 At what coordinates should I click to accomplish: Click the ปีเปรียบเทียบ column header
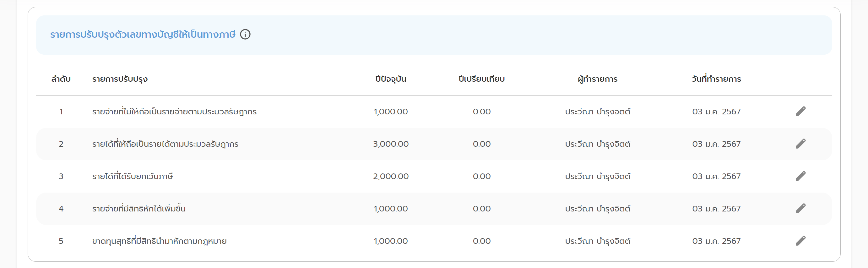481,79
